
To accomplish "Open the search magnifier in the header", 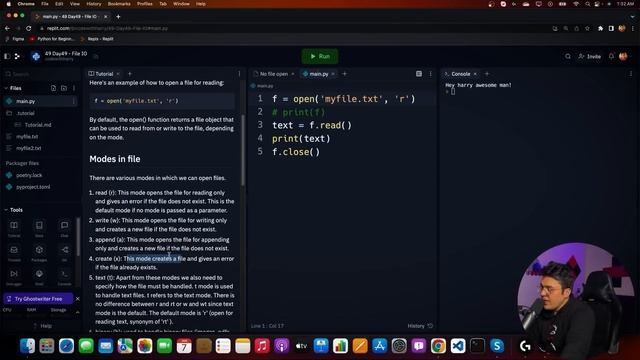I will click(568, 56).
